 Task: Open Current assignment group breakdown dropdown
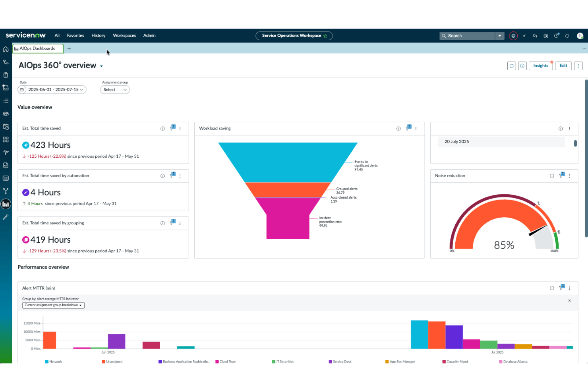click(x=53, y=305)
